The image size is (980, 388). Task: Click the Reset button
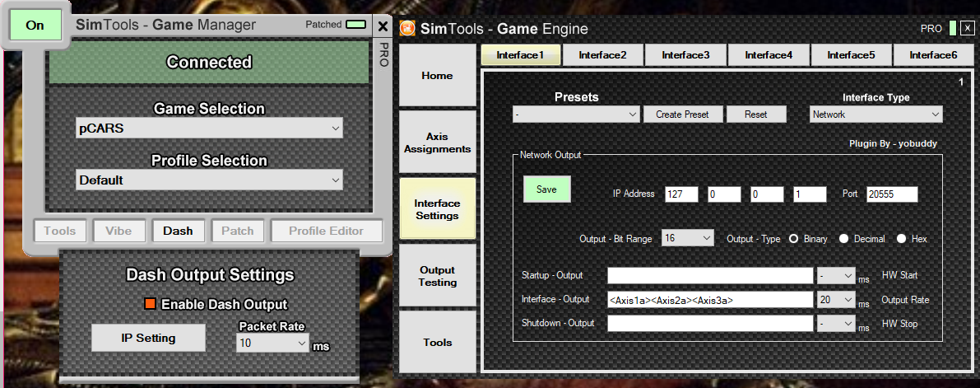pos(755,115)
